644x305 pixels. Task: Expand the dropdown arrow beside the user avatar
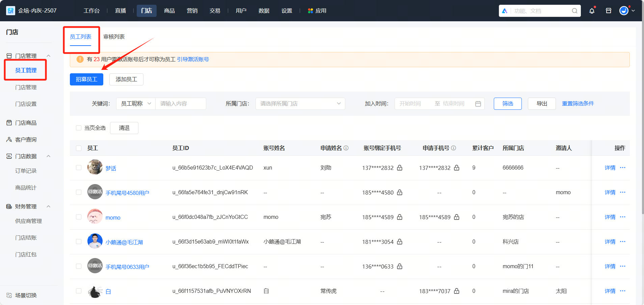[633, 11]
